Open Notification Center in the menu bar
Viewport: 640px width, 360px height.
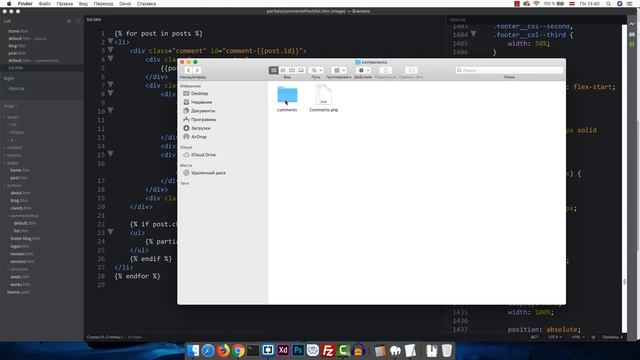pyautogui.click(x=629, y=4)
